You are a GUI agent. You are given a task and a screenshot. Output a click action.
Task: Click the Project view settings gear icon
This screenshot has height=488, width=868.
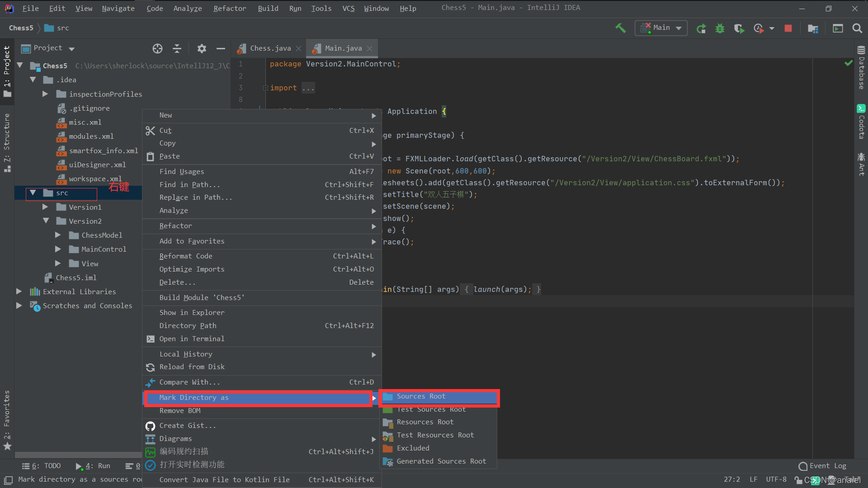(202, 48)
